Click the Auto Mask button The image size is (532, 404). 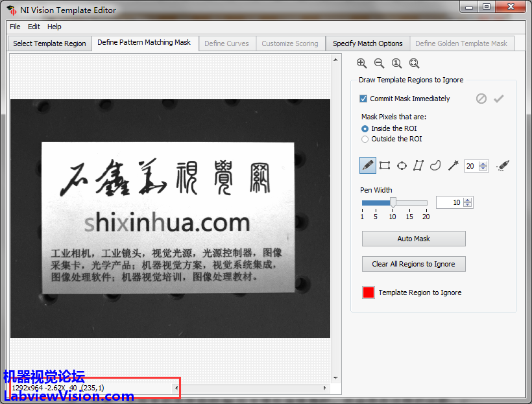pyautogui.click(x=413, y=239)
